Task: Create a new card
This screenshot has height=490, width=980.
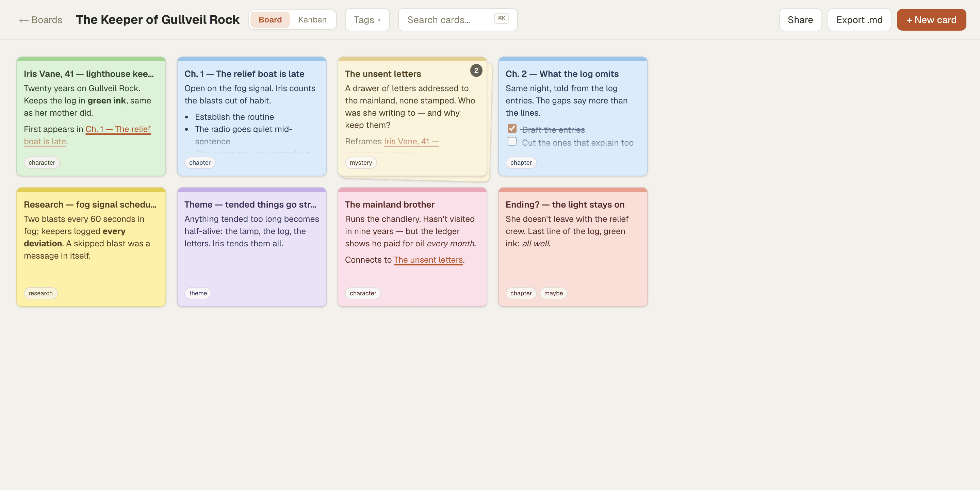Action: [931, 20]
